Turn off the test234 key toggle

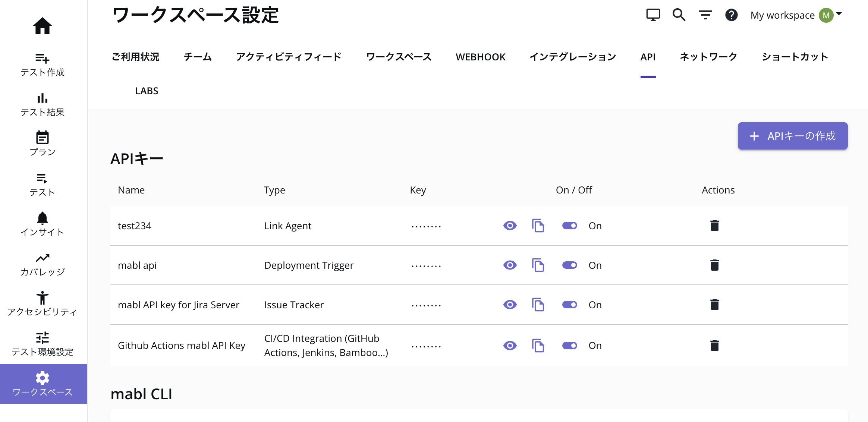click(569, 226)
